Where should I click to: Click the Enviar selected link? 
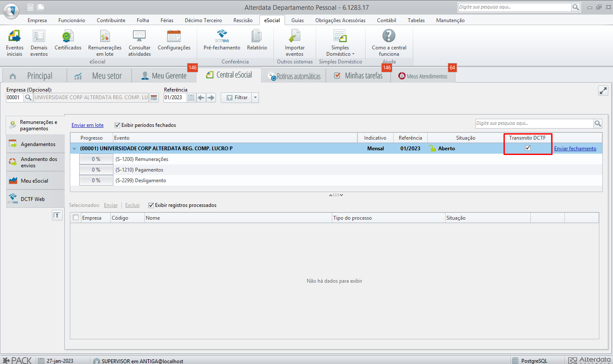point(111,205)
